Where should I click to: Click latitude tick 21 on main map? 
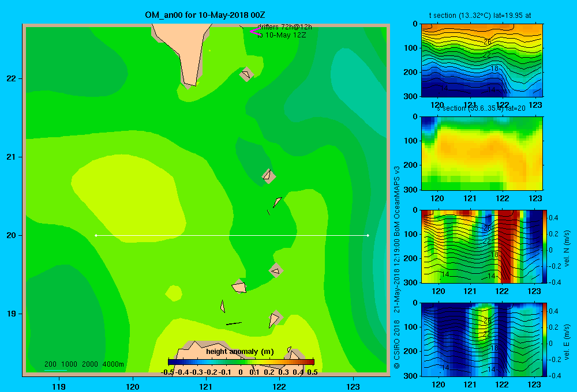tap(12, 157)
